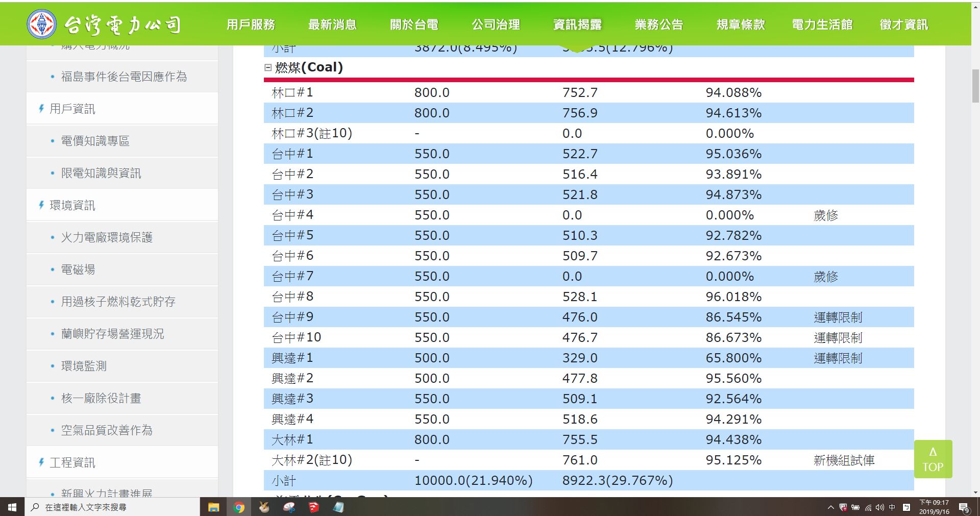
Task: Open the SketchUp taskbar icon
Action: pos(313,507)
